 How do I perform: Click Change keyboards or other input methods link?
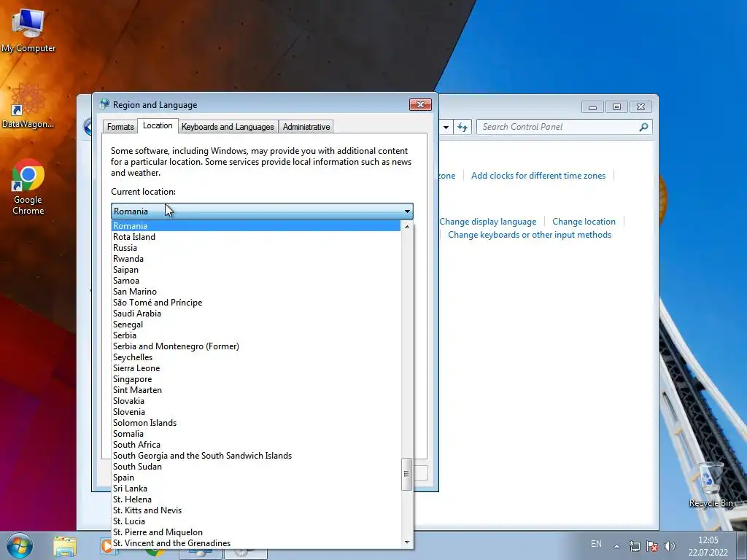pos(530,235)
